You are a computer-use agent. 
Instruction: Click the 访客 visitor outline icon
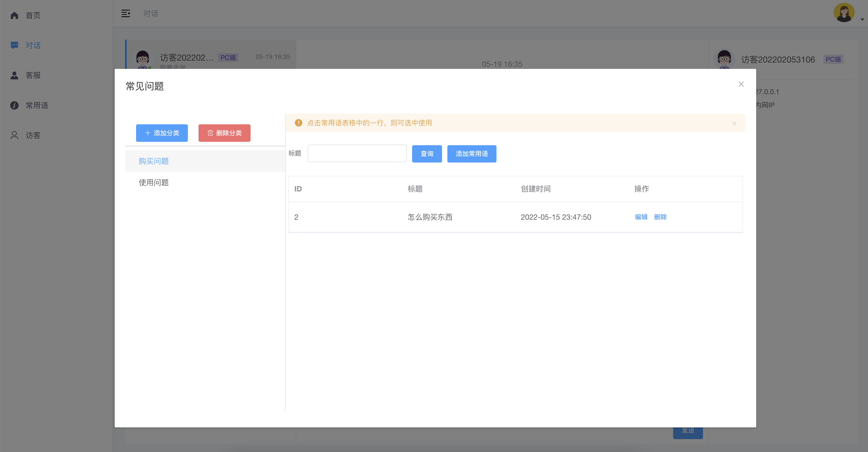14,135
